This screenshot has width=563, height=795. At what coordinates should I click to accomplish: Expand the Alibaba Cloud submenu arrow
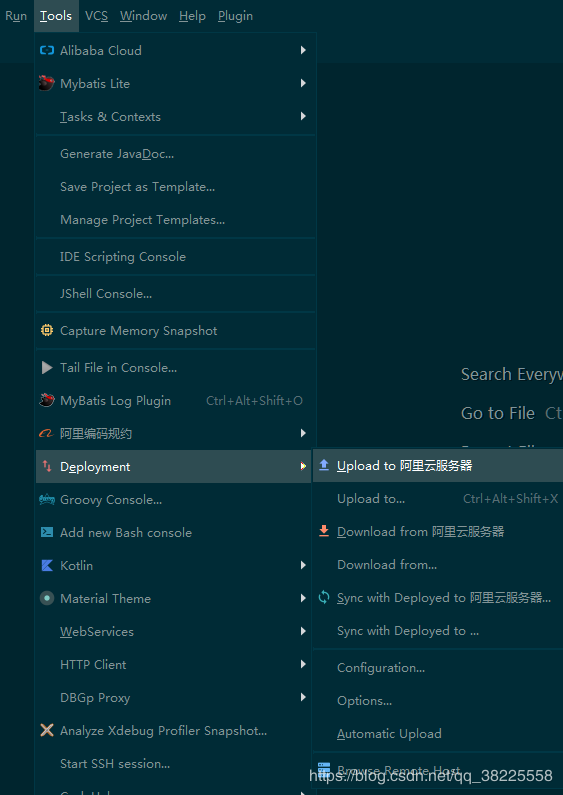click(x=303, y=50)
